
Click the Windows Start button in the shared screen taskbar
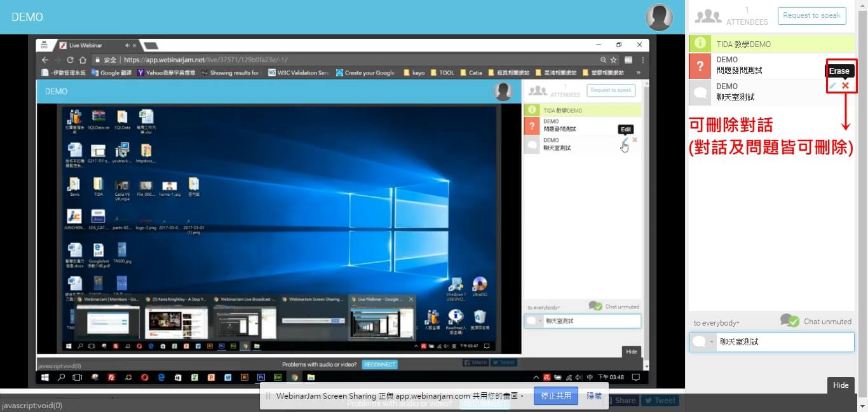(45, 377)
